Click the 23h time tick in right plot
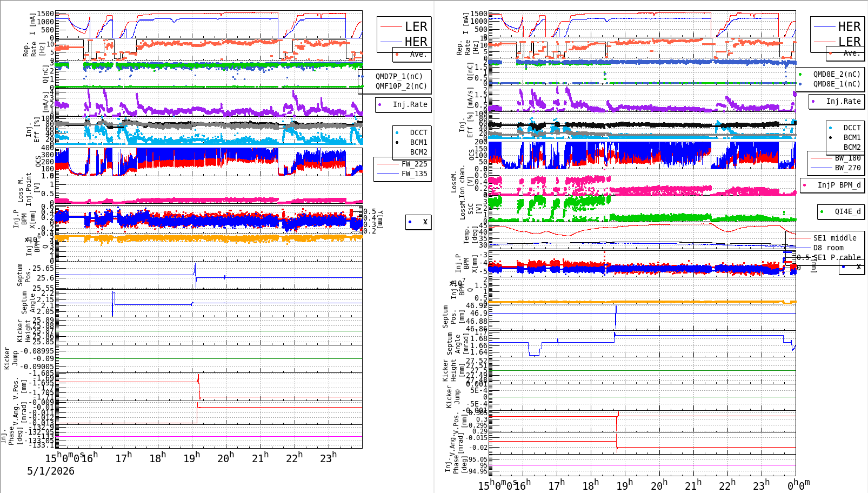This screenshot has height=493, width=868. [761, 485]
